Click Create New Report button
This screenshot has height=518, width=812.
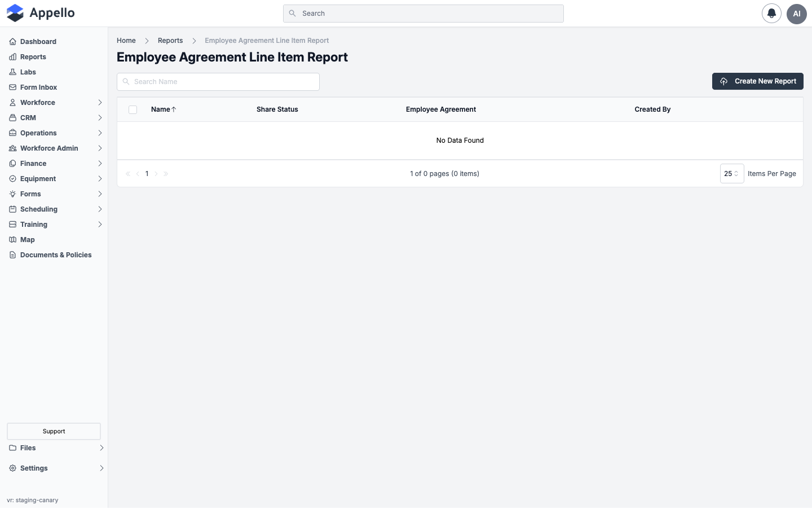tap(757, 81)
